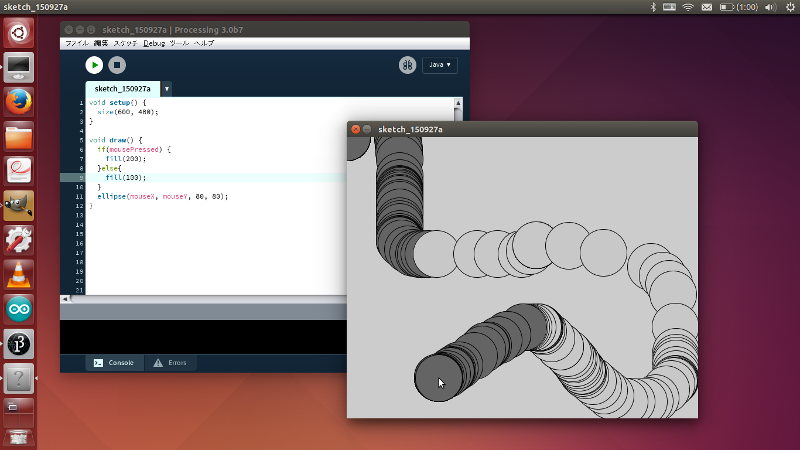Click the 'void setup() {' code line
This screenshot has width=800, height=450.
(x=117, y=103)
